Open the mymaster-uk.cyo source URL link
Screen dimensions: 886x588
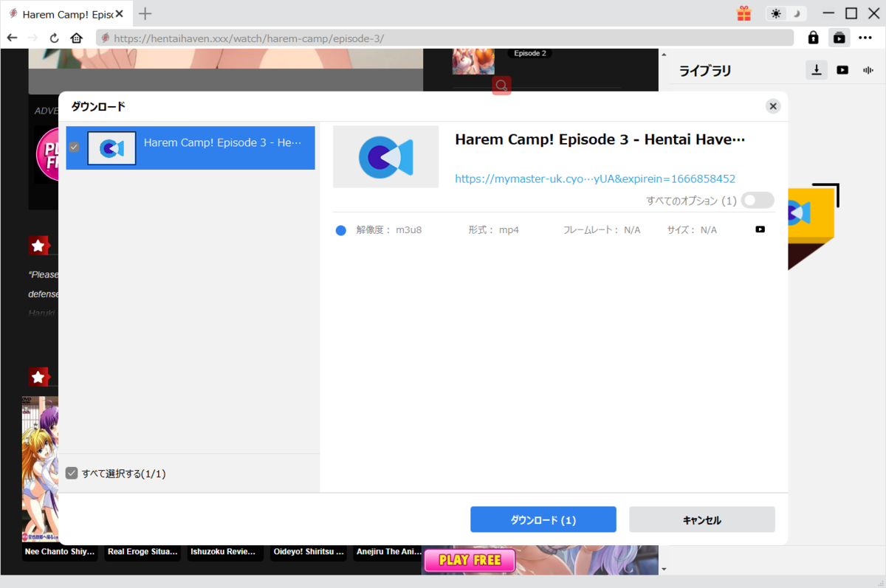pos(595,179)
